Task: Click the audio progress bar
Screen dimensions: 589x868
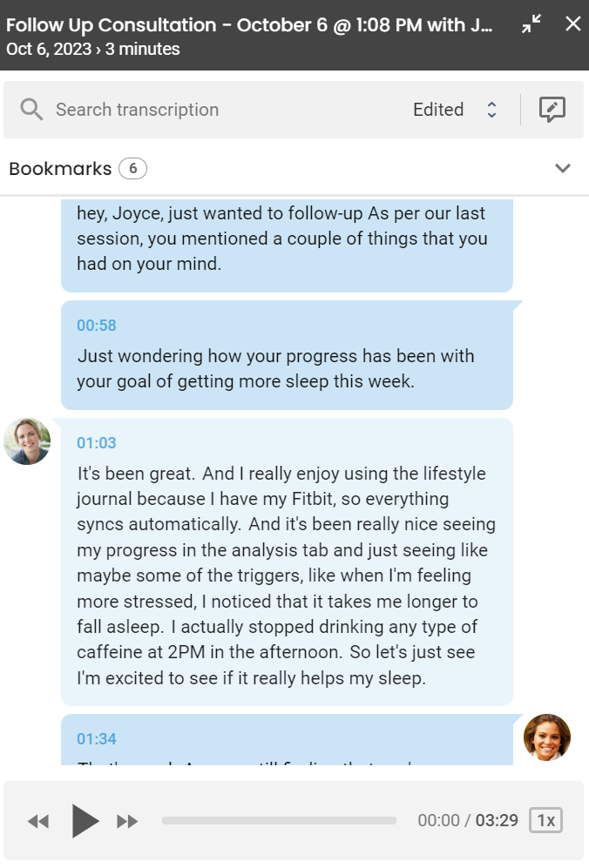Action: 280,820
